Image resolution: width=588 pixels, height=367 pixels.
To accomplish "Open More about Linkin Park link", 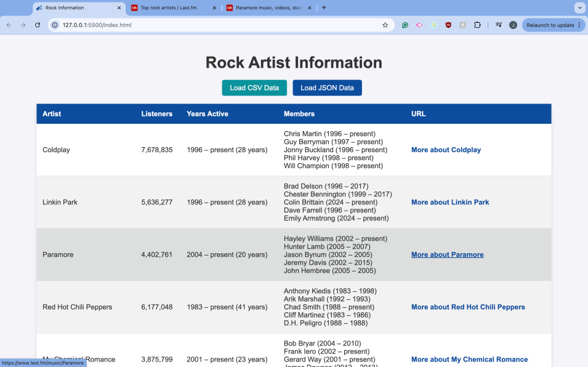I will (x=450, y=203).
